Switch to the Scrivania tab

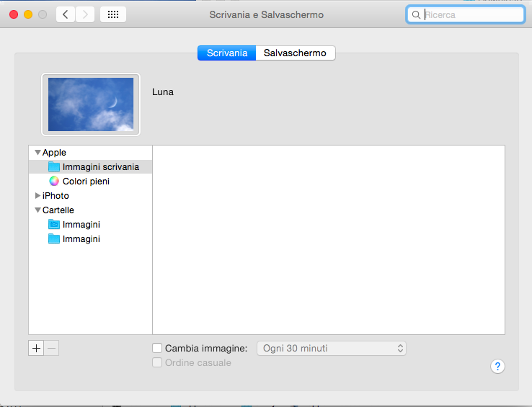[x=226, y=53]
